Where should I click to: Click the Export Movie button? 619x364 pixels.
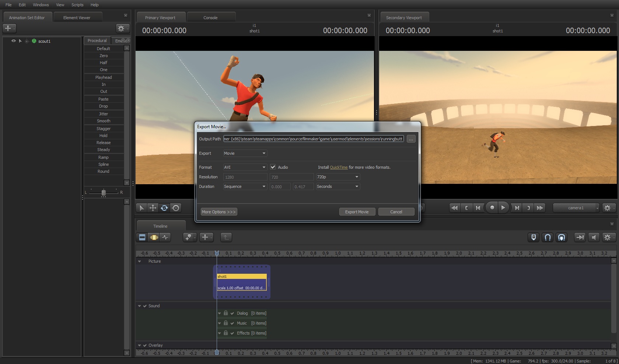click(x=357, y=212)
